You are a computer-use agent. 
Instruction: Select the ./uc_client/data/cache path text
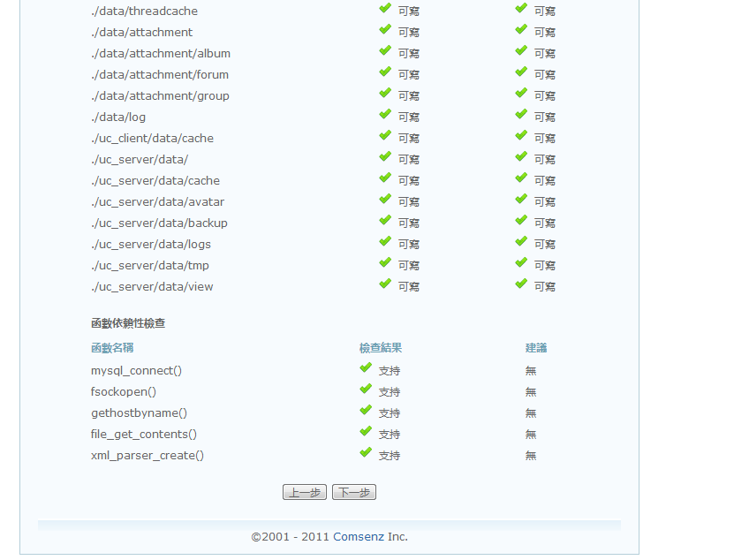152,139
